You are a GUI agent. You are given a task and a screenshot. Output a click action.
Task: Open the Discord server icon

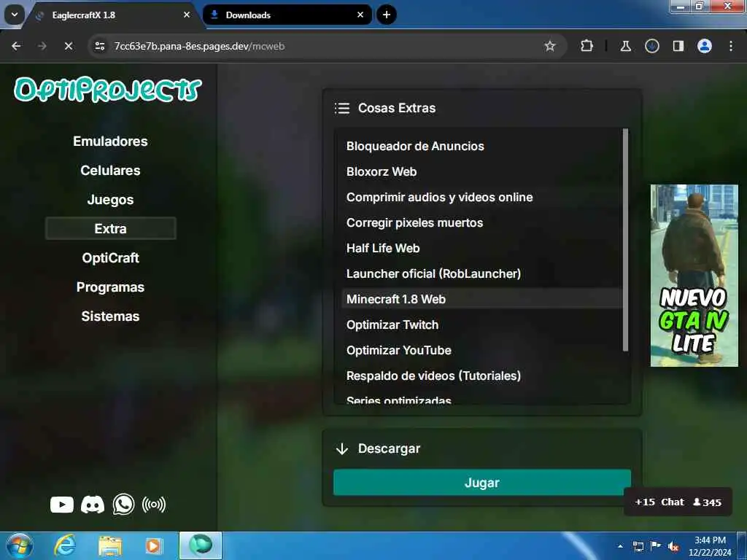tap(93, 505)
